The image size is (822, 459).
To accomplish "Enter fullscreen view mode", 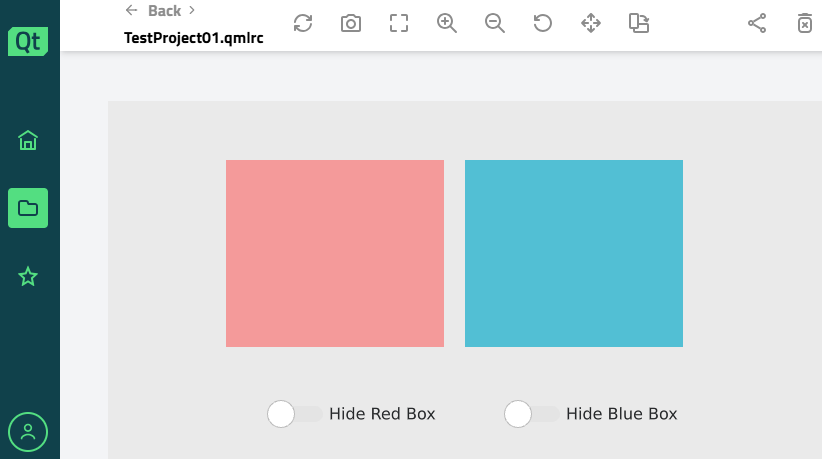I will click(x=399, y=23).
